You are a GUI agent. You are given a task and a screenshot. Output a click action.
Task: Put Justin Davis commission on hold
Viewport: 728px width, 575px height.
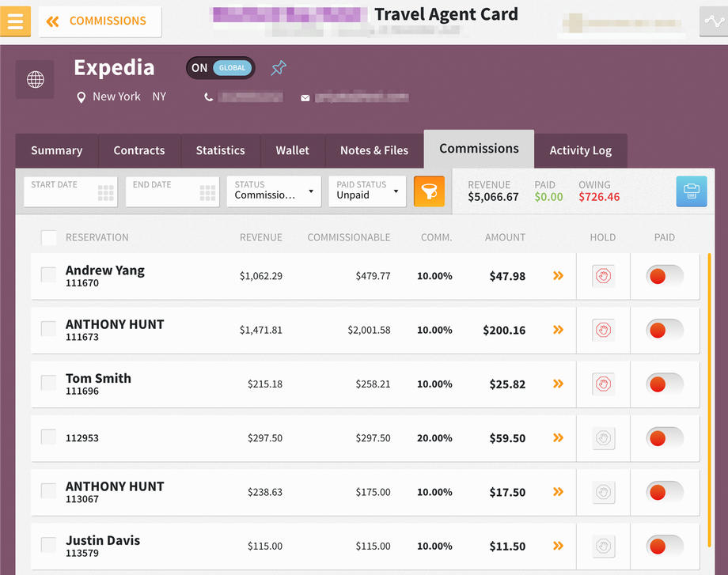coord(604,547)
